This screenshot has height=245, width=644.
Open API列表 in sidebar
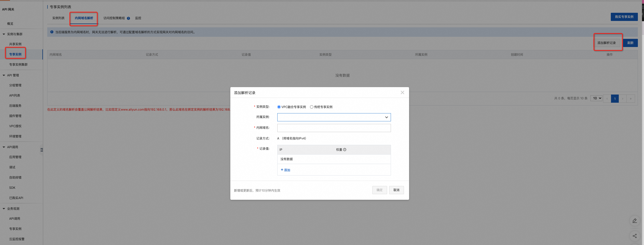15,96
